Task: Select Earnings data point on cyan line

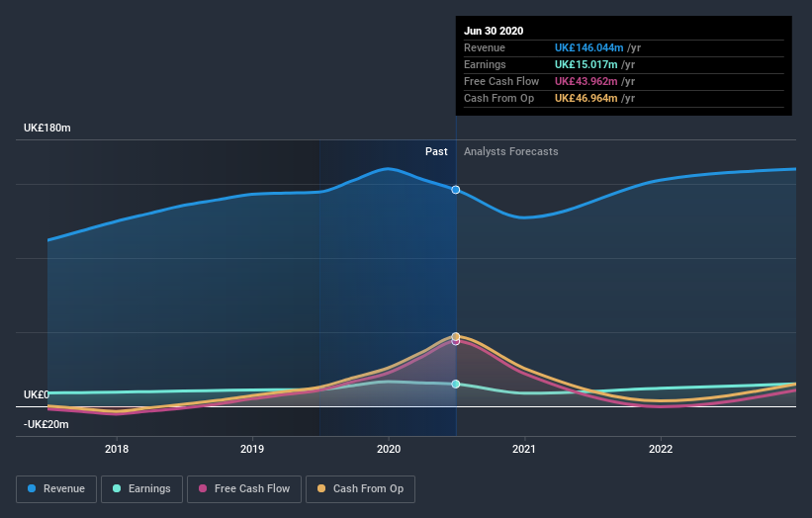Action: pyautogui.click(x=456, y=384)
